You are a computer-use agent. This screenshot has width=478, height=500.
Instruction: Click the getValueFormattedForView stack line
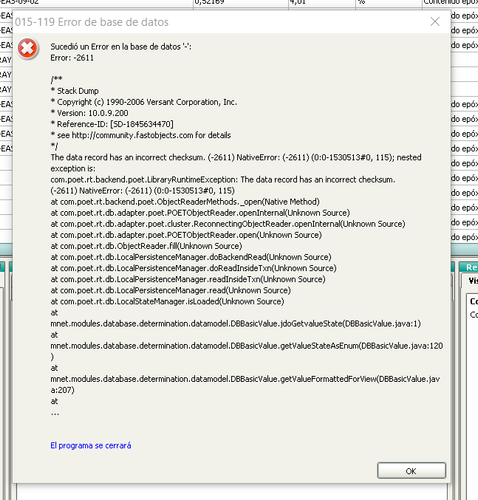click(245, 379)
